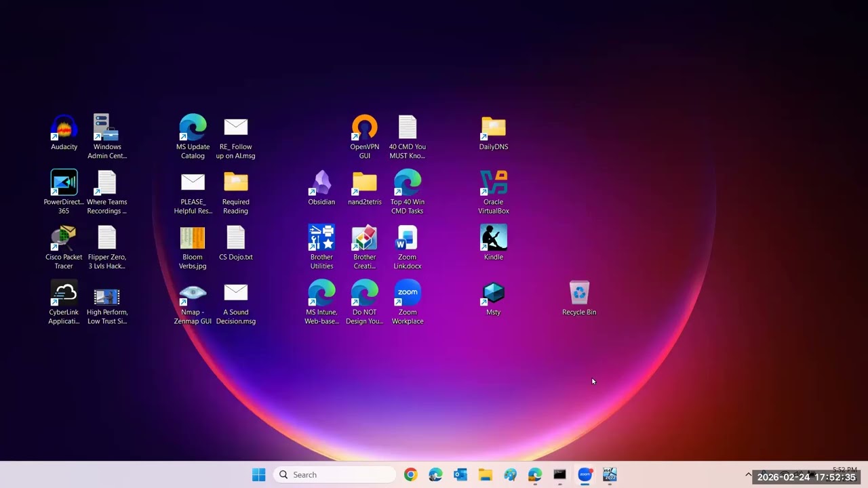
Task: Select the OpenVPN GUI desktop icon
Action: (365, 137)
